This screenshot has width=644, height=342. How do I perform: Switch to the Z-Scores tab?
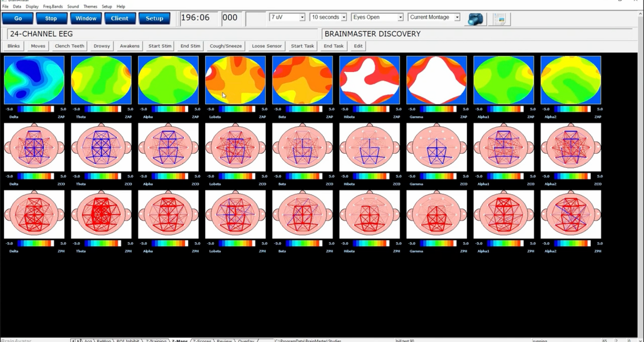pyautogui.click(x=202, y=340)
